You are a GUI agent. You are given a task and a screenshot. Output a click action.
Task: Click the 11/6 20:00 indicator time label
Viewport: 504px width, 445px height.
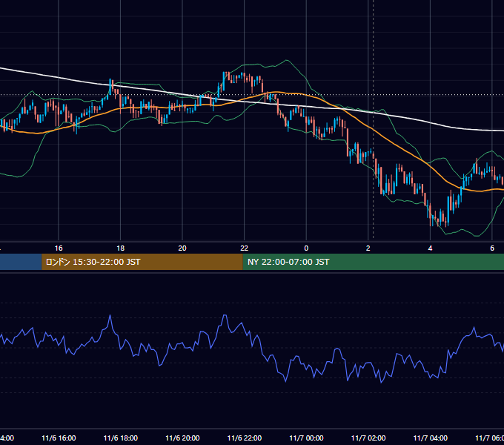(182, 438)
